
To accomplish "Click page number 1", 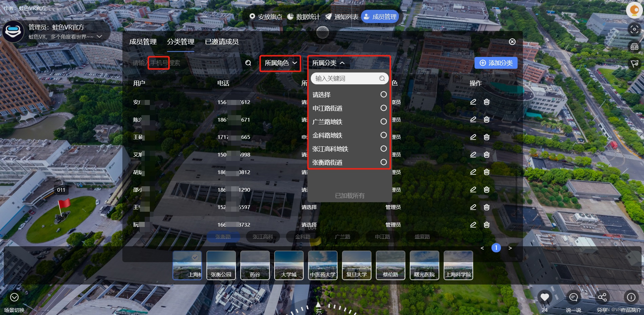I will pyautogui.click(x=496, y=248).
